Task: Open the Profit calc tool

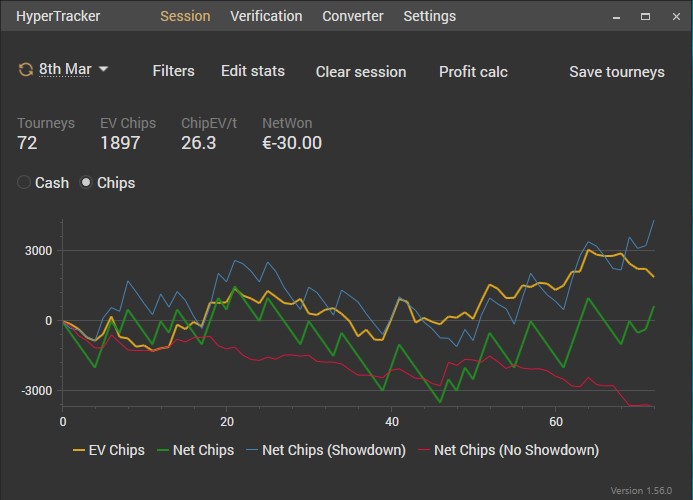Action: [x=473, y=72]
